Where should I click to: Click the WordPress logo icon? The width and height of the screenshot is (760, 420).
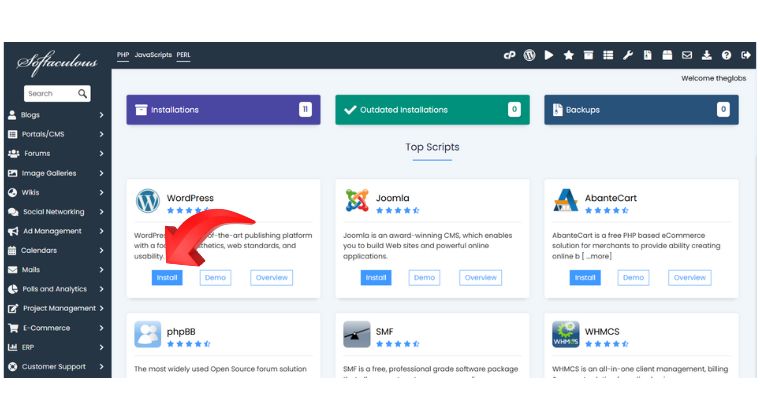click(x=148, y=201)
